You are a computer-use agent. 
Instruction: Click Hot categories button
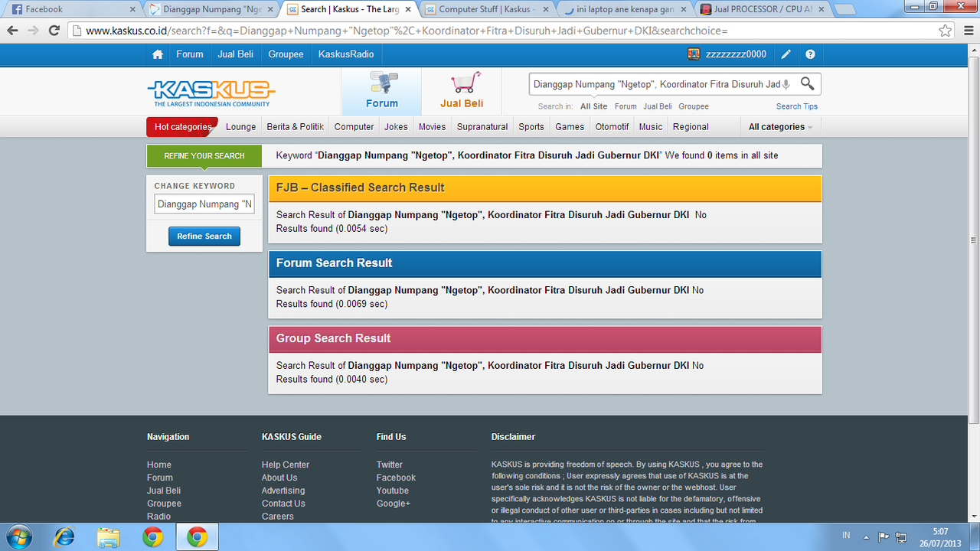(x=182, y=127)
